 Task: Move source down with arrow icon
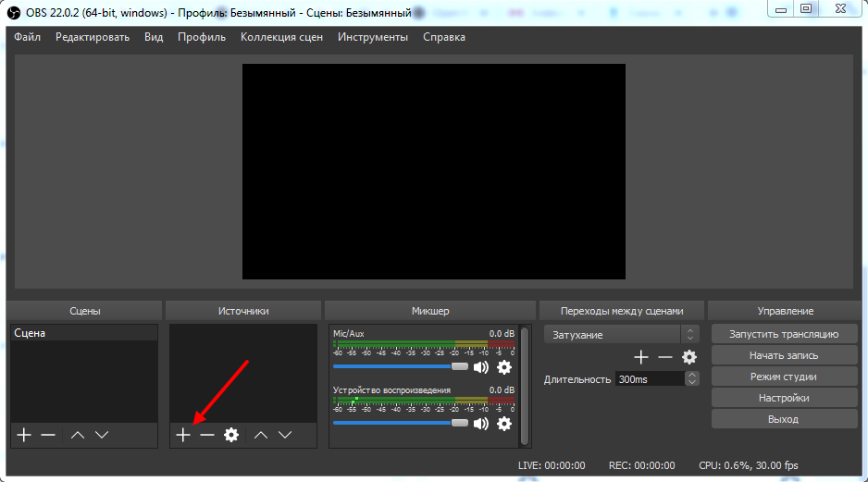[x=285, y=434]
